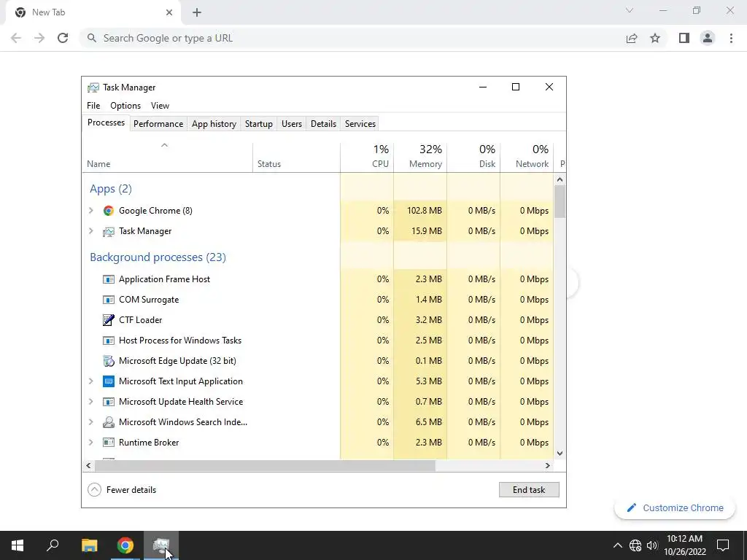
Task: Expand the Task Manager app row
Action: (x=91, y=231)
